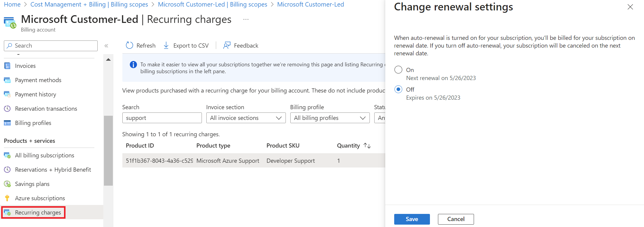This screenshot has height=227, width=644.
Task: Open the All billing profiles dropdown
Action: (x=330, y=118)
